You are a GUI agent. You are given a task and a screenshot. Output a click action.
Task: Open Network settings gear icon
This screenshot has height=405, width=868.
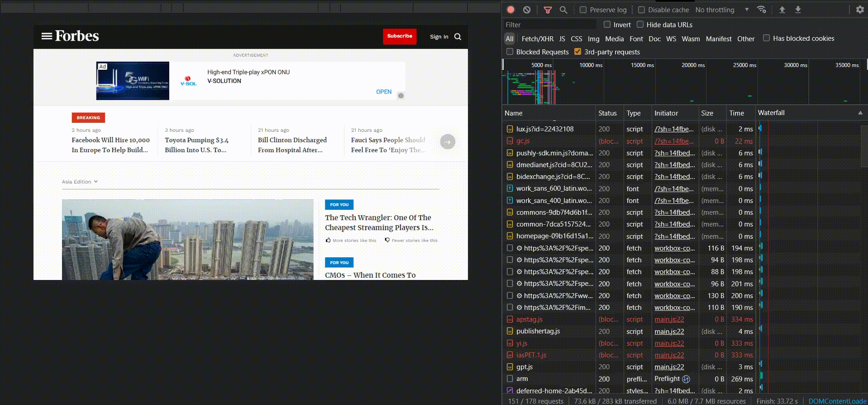tap(860, 10)
